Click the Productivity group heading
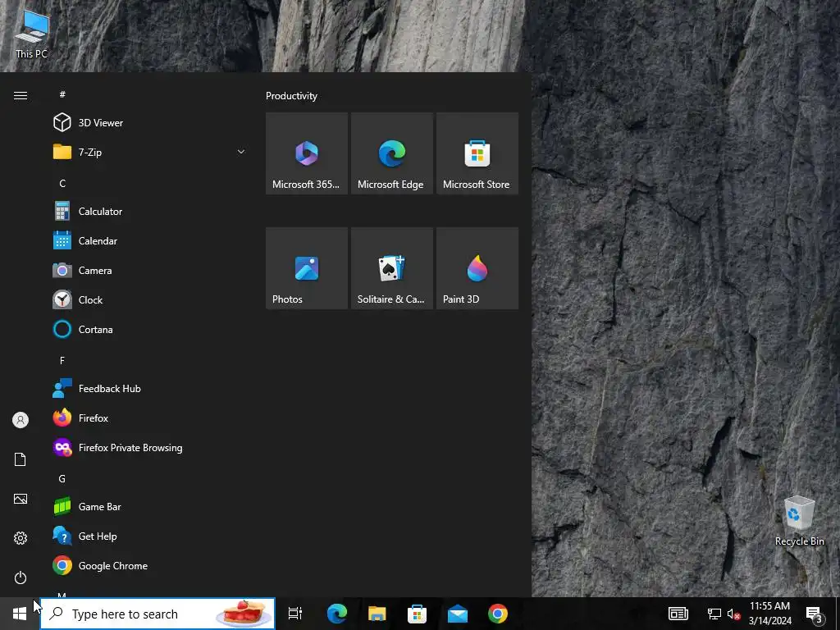Viewport: 840px width, 630px height. pos(291,96)
